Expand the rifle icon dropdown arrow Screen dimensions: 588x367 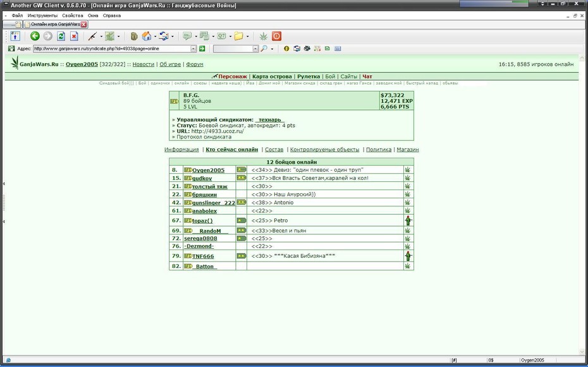pos(101,37)
